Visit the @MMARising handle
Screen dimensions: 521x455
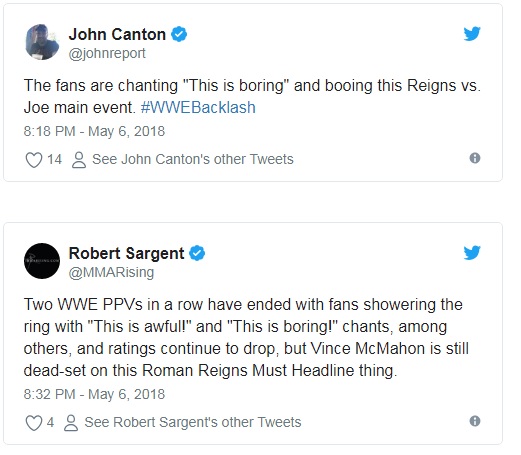pyautogui.click(x=111, y=272)
